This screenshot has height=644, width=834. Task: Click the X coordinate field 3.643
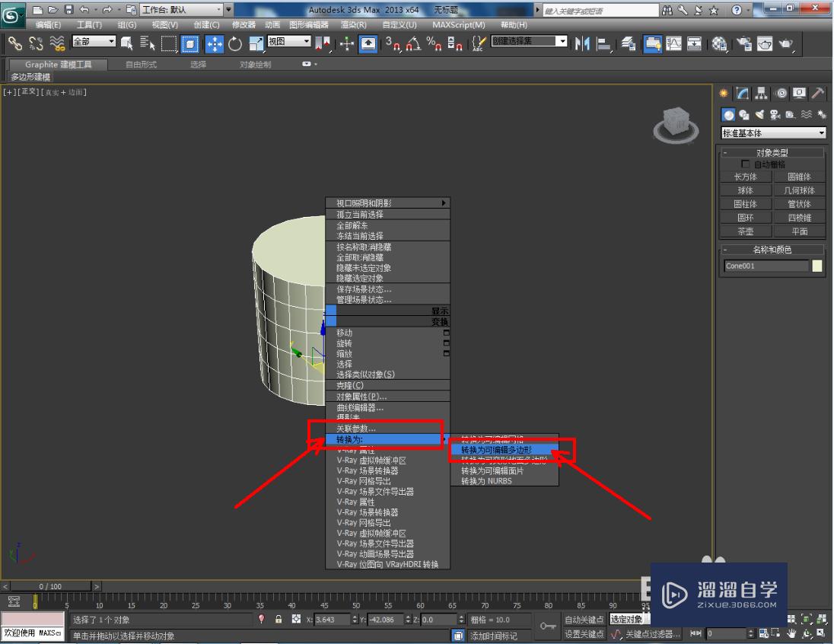click(x=333, y=620)
